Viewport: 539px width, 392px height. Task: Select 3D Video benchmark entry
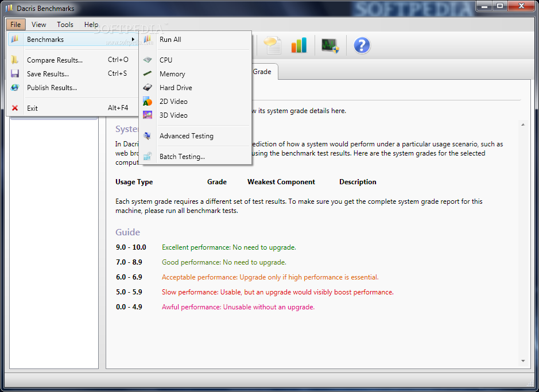pyautogui.click(x=195, y=115)
